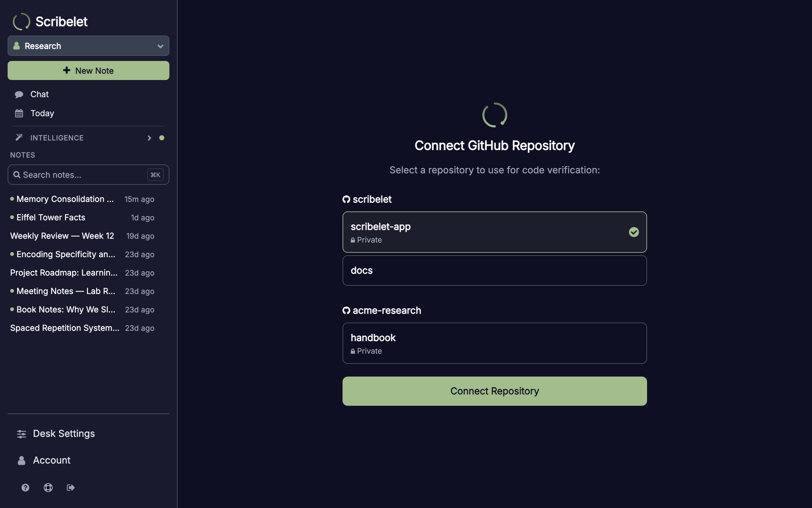Screen dimensions: 812x508
Task: Expand the Intelligence section chevron
Action: coord(149,138)
